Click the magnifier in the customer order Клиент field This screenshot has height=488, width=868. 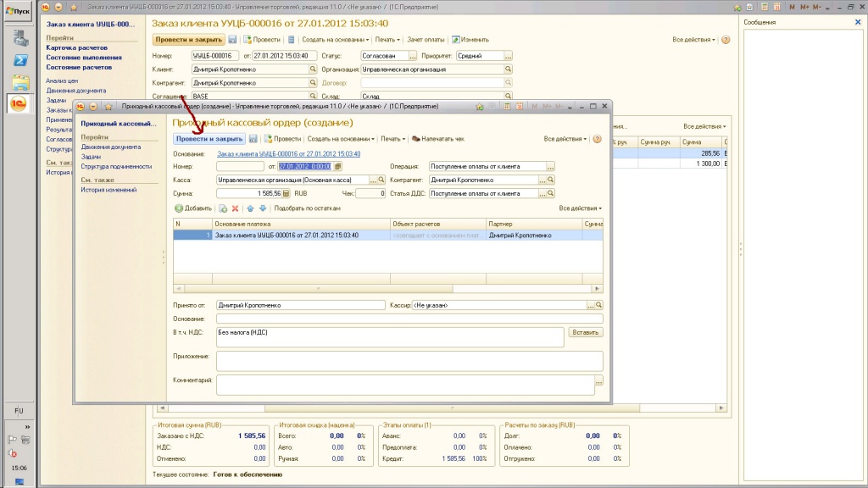click(313, 69)
